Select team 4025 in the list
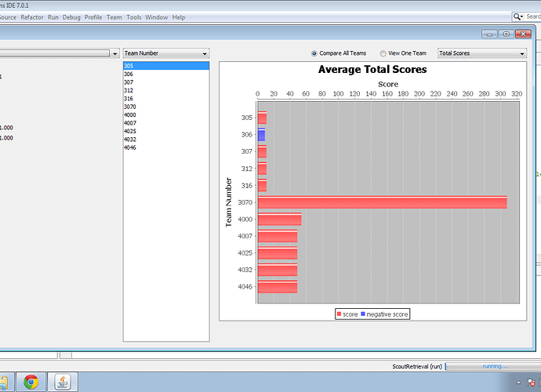This screenshot has width=541, height=392. click(x=166, y=131)
